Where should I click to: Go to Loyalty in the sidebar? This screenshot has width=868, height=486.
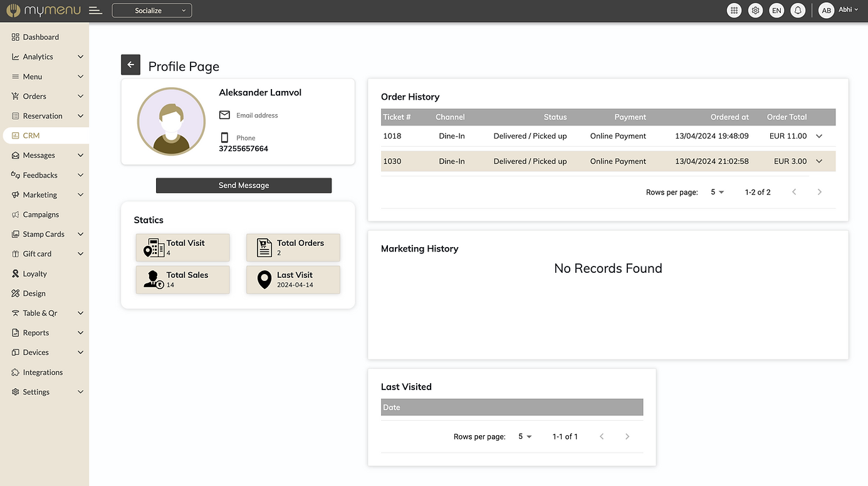coord(35,273)
